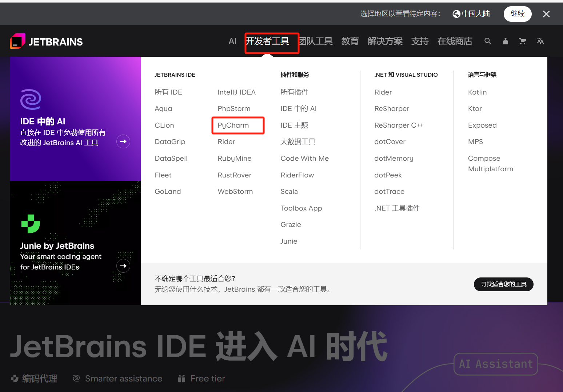Image resolution: width=563 pixels, height=392 pixels.
Task: Open the dotMemory link
Action: (x=394, y=158)
